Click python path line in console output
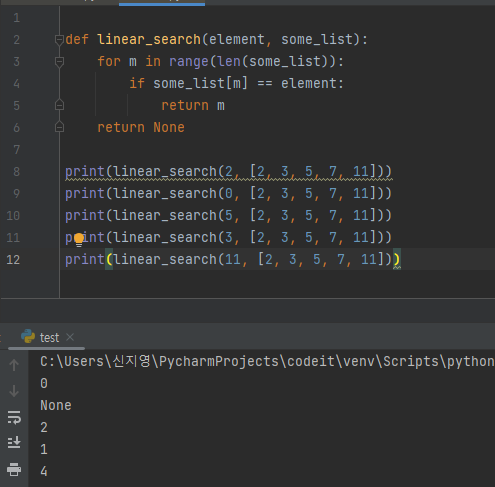This screenshot has width=495, height=487. (267, 362)
